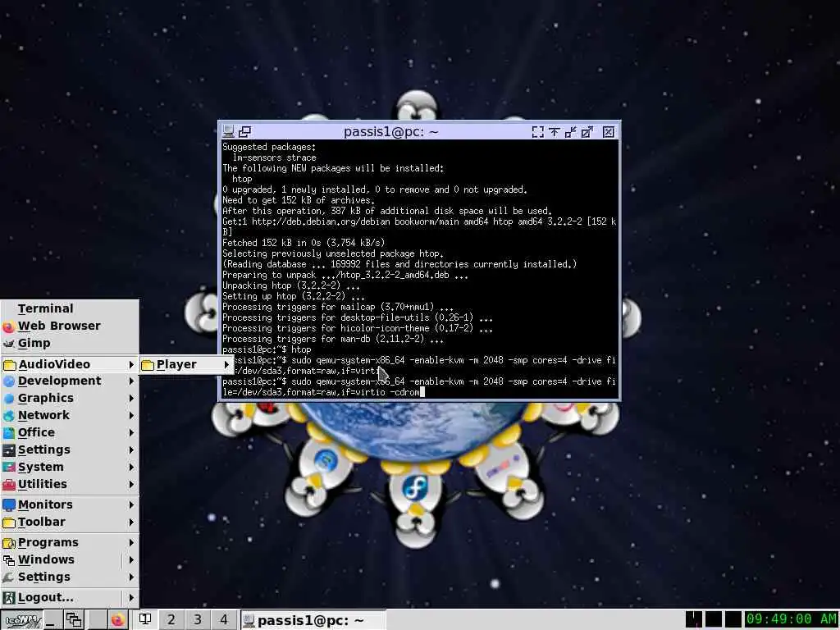The image size is (840, 630).
Task: Click the CPU monitor applet beside clock group
Action: click(694, 619)
